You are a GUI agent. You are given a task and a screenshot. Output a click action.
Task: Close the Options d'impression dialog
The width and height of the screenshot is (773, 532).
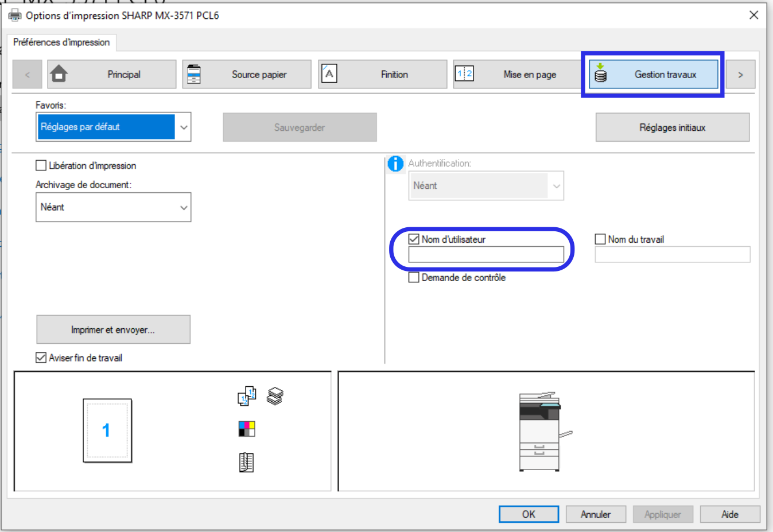click(754, 15)
